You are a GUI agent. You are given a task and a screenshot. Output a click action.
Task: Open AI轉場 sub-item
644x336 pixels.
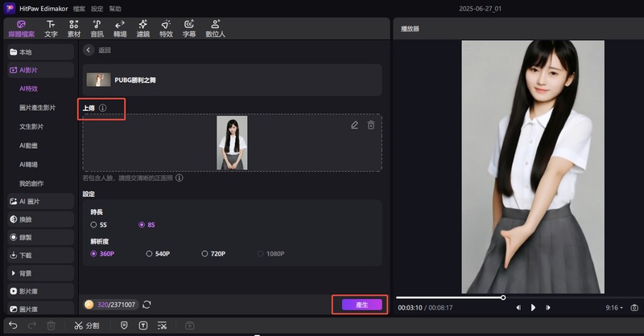click(29, 164)
